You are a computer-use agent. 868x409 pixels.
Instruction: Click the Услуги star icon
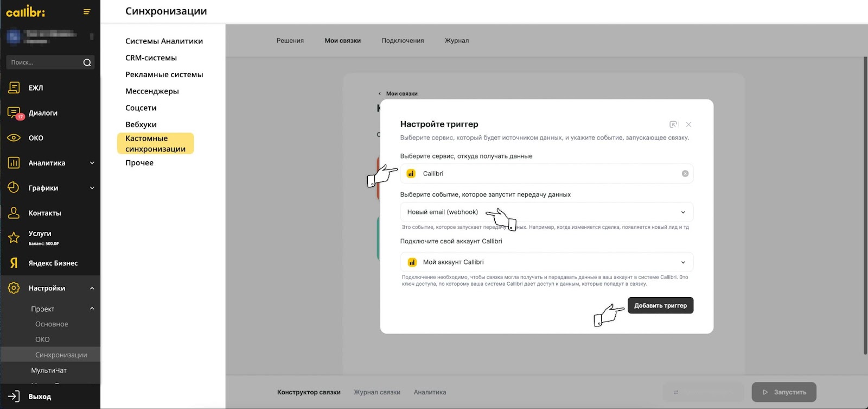tap(14, 237)
